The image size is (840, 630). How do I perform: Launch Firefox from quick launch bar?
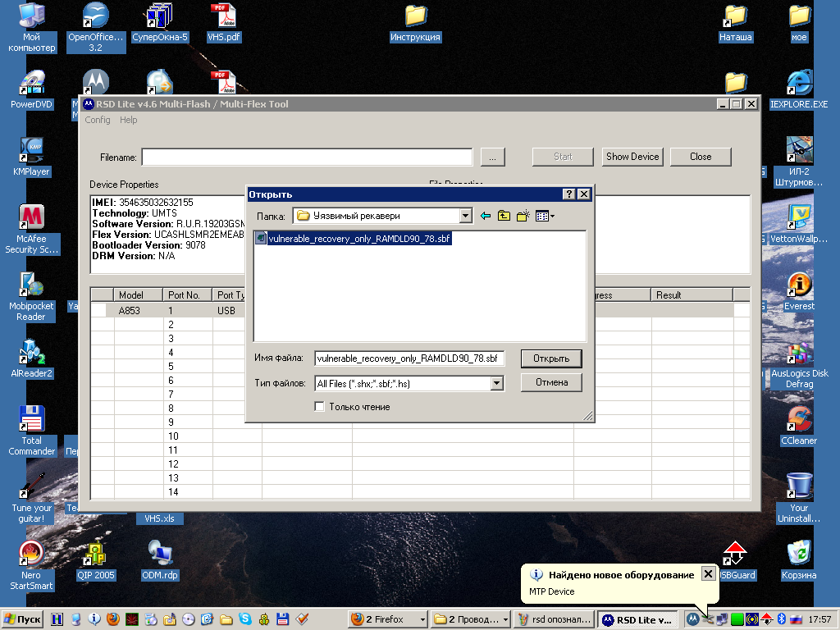pos(113,619)
